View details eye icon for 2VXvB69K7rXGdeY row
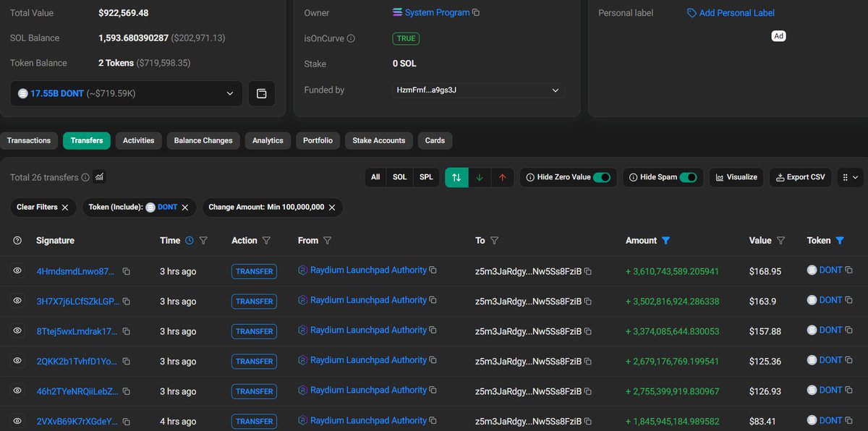This screenshot has width=868, height=431. tap(17, 420)
